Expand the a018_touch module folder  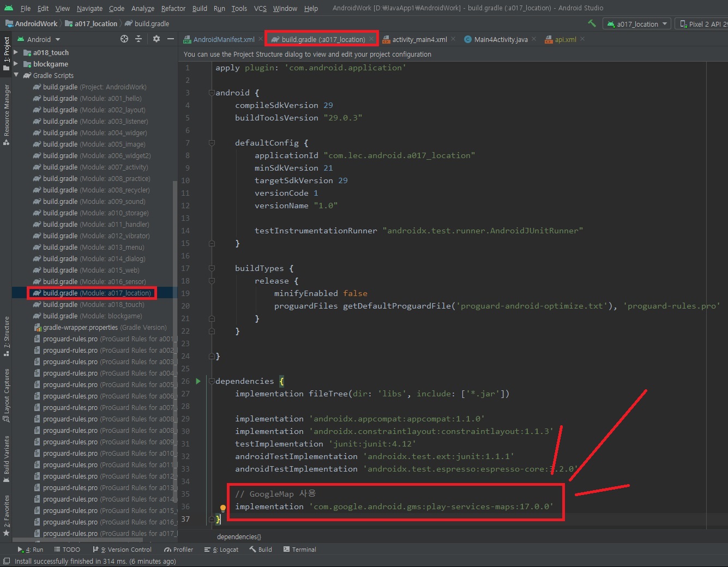point(16,52)
